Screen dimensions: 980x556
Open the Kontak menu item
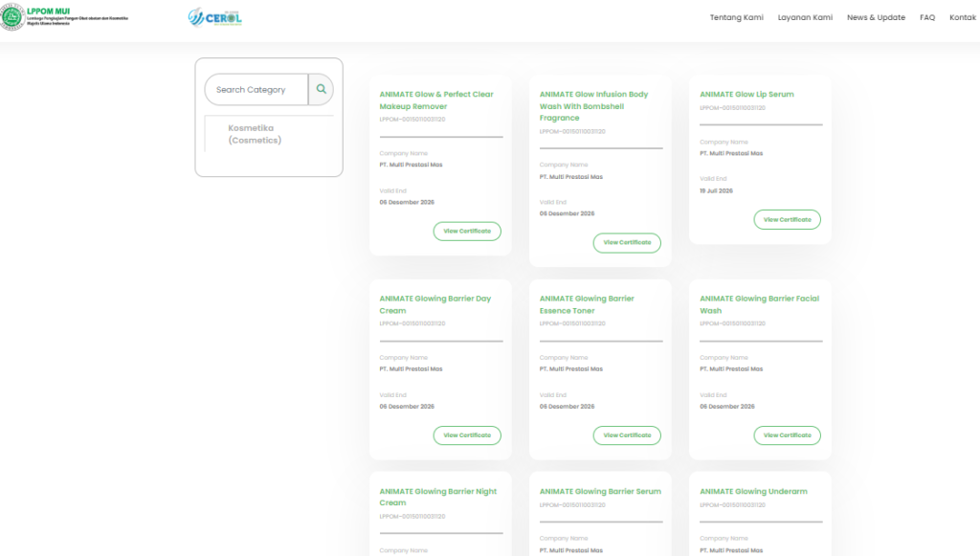tap(963, 17)
